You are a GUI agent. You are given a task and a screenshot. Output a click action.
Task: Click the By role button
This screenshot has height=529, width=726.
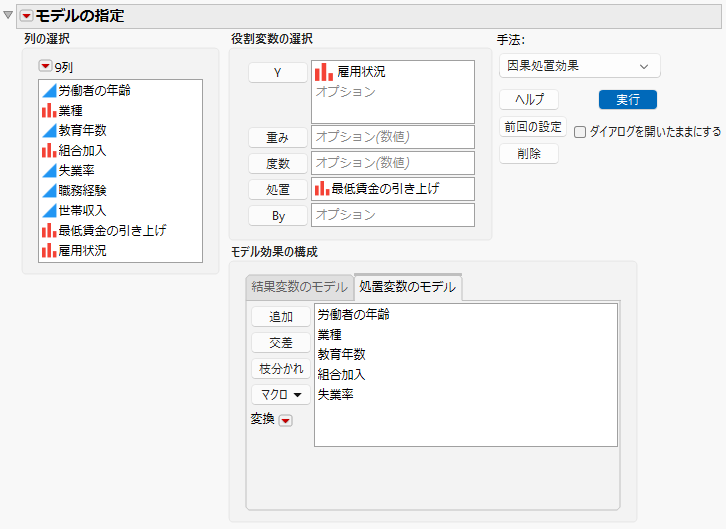278,216
